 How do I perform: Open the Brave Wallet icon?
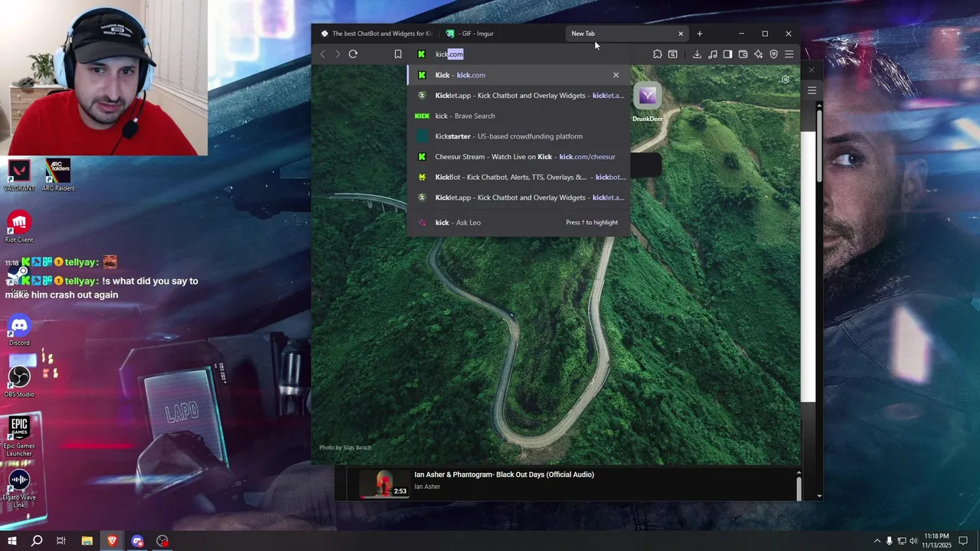(743, 54)
